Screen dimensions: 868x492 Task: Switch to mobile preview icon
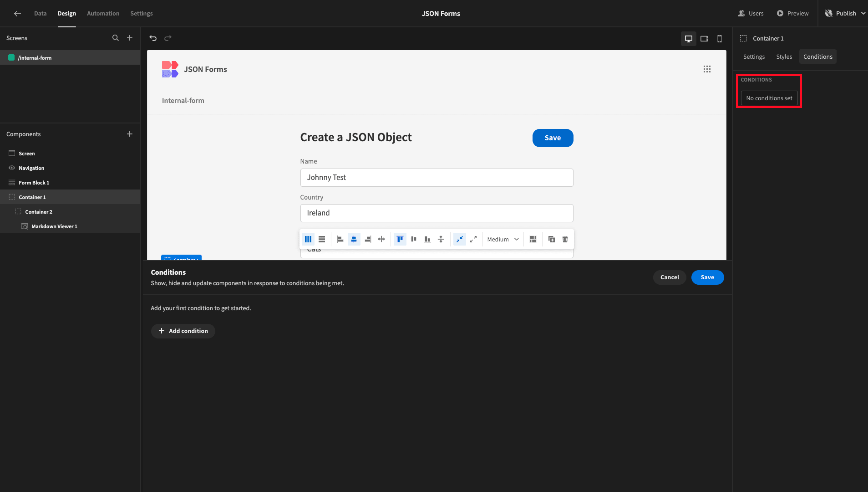click(x=720, y=39)
